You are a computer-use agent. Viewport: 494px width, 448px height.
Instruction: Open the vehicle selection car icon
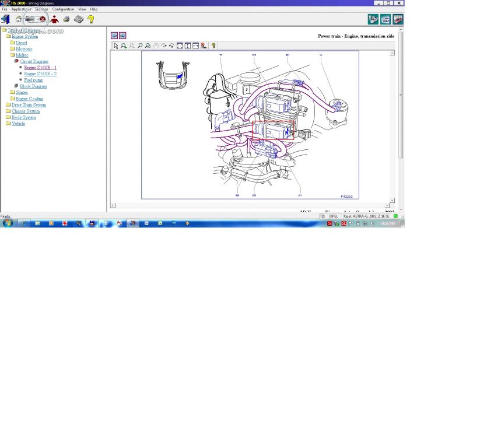pyautogui.click(x=30, y=19)
